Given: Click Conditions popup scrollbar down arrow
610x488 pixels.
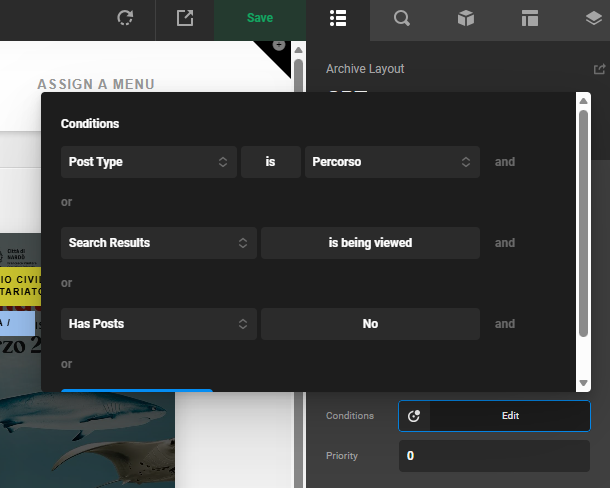Looking at the screenshot, I should [x=583, y=383].
